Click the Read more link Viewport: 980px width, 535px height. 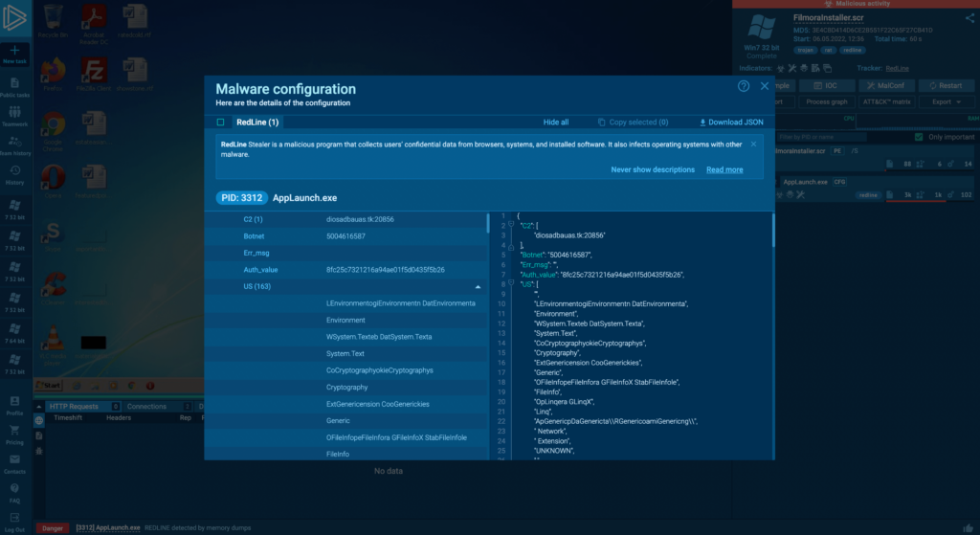click(x=724, y=169)
